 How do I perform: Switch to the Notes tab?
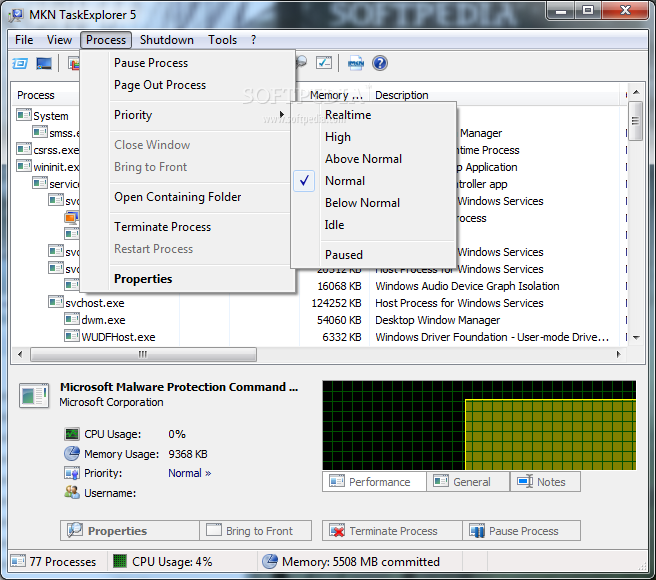546,482
